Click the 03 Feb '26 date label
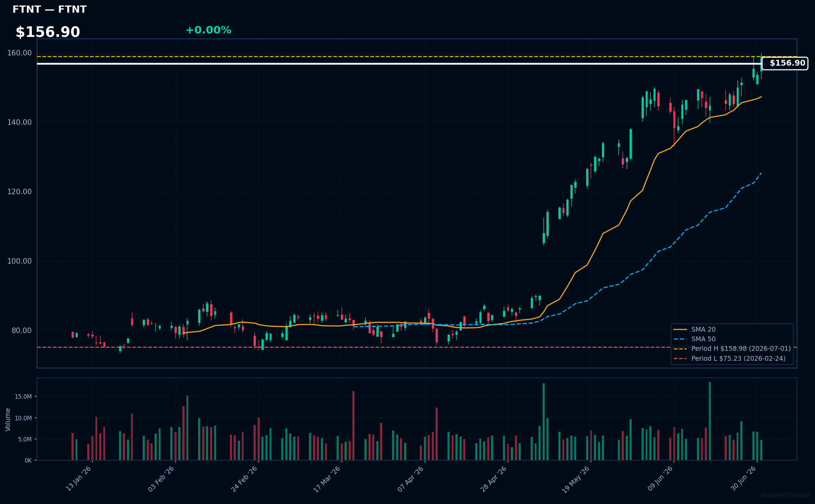The width and height of the screenshot is (815, 504). (x=161, y=479)
